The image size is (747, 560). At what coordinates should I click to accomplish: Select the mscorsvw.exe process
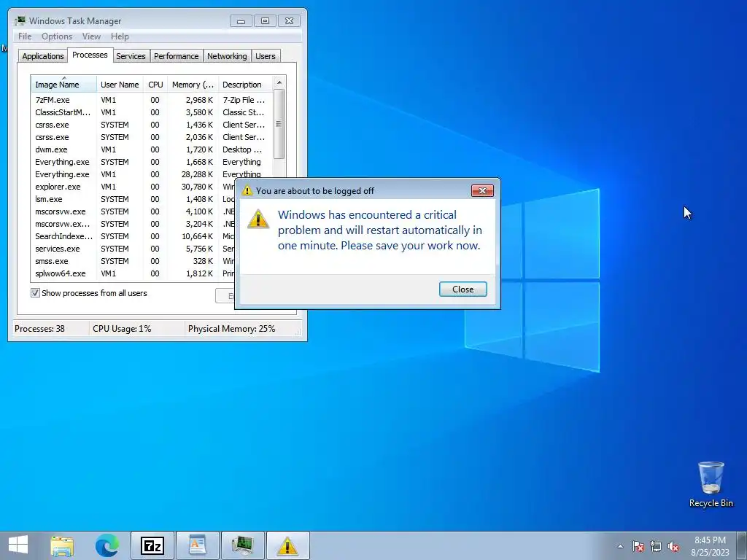pyautogui.click(x=133, y=211)
